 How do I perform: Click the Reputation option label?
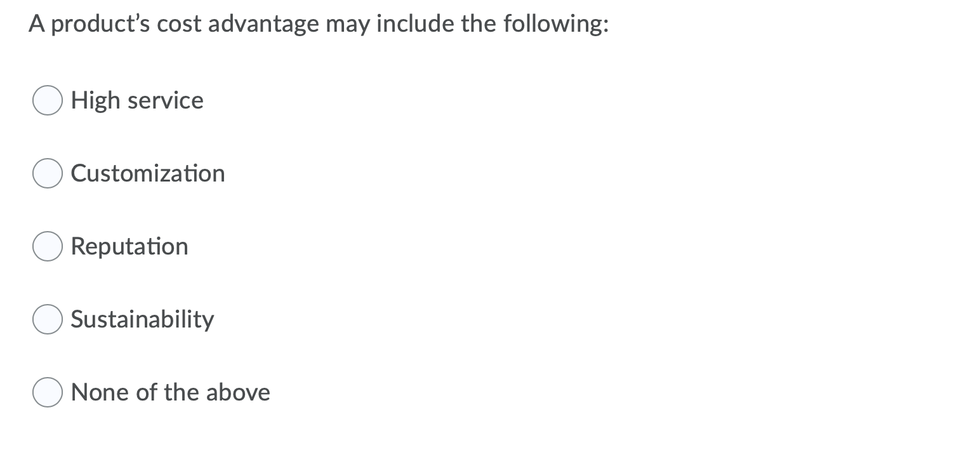click(129, 246)
